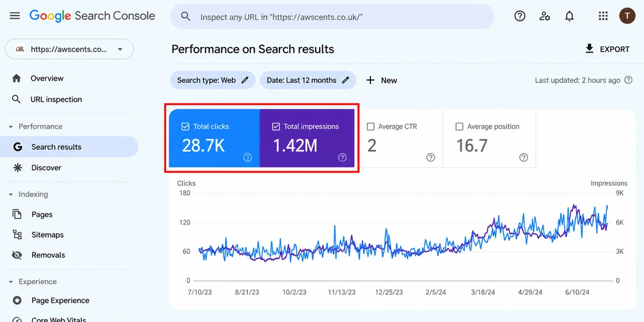Click pencil icon on Date chip
This screenshot has width=644, height=322.
[x=345, y=80]
